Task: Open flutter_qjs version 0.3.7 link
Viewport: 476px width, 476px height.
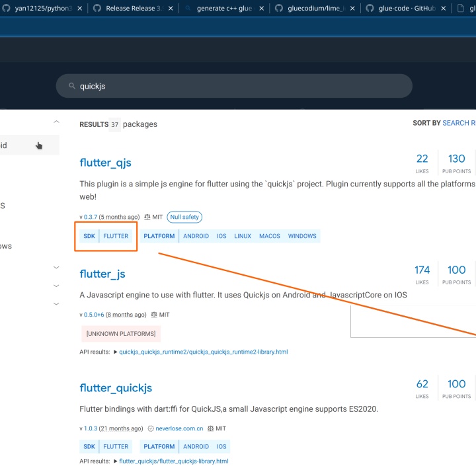Action: 91,217
